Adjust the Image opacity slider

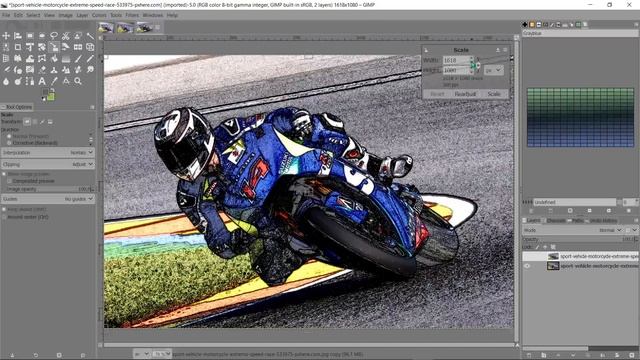50,189
